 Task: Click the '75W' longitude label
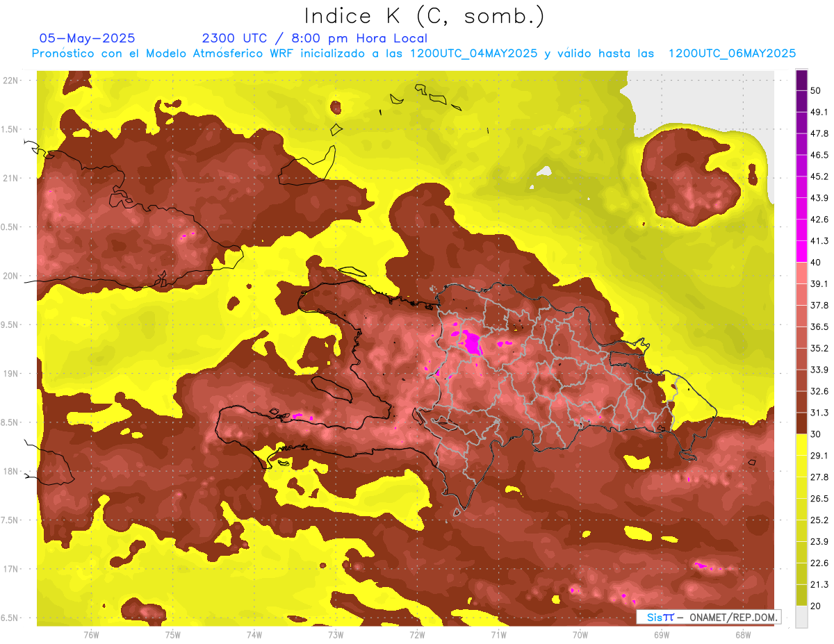172,635
